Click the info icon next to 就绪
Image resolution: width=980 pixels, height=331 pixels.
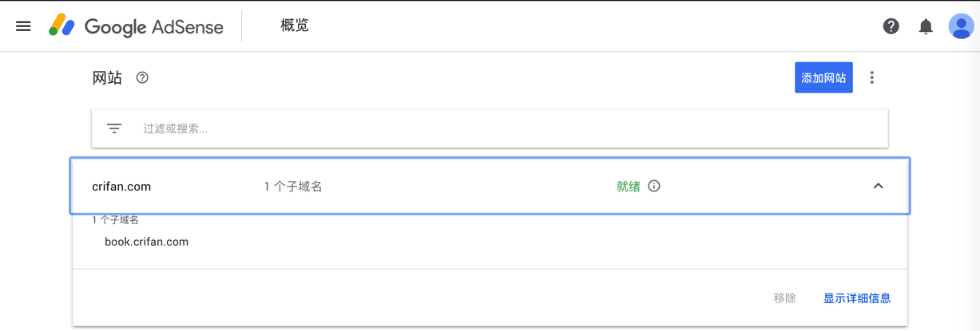click(654, 186)
